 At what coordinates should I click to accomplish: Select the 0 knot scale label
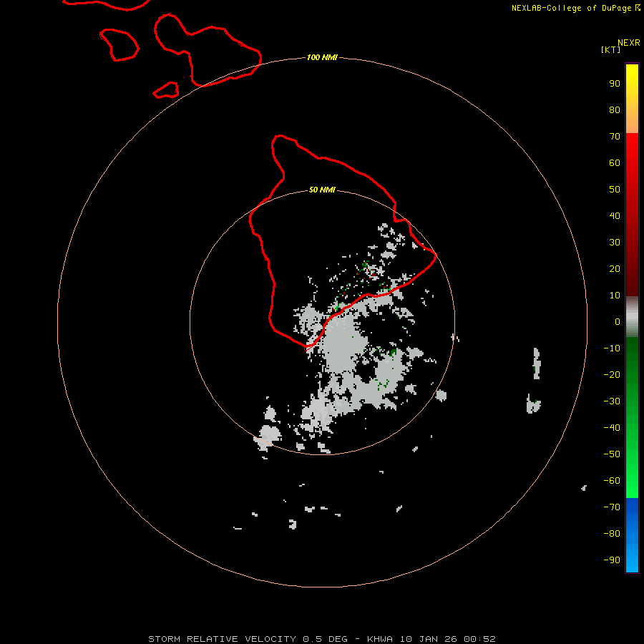click(618, 322)
